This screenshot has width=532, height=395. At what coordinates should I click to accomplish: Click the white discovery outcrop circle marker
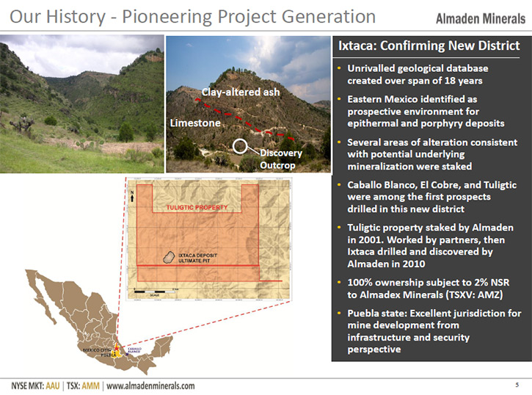click(x=240, y=146)
